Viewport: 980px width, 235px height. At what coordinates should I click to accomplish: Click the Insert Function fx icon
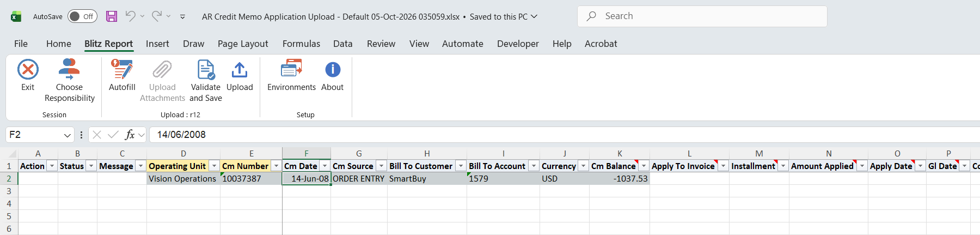point(130,135)
